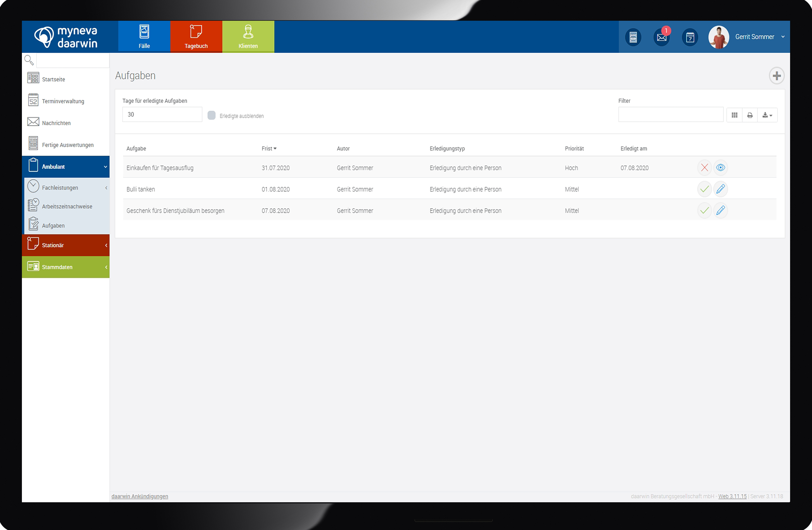Click the Stammdaten card icon

[x=33, y=266]
